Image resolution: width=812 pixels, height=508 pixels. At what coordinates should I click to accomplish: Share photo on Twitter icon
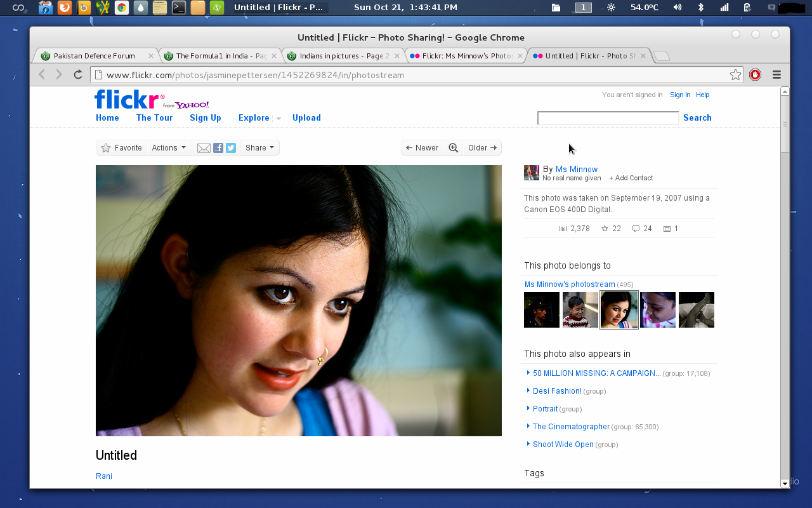231,148
